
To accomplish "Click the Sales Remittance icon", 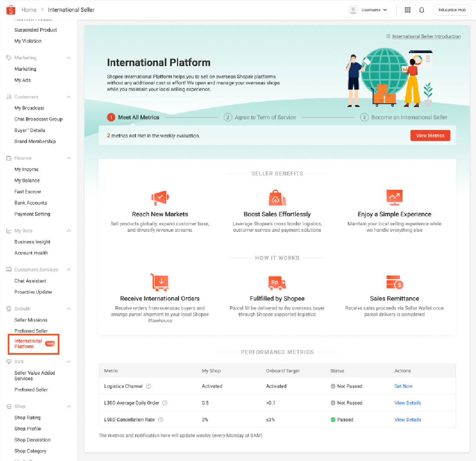I will (x=394, y=282).
